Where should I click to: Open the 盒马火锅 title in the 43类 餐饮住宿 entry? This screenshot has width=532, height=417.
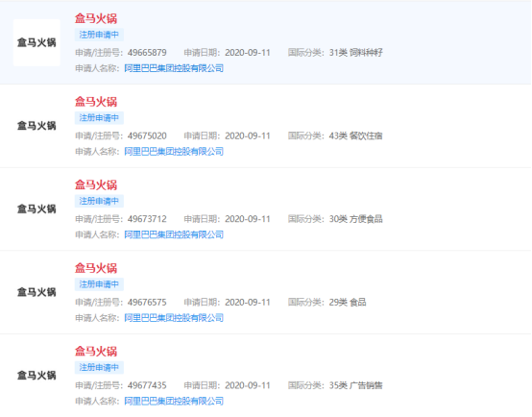pyautogui.click(x=96, y=102)
